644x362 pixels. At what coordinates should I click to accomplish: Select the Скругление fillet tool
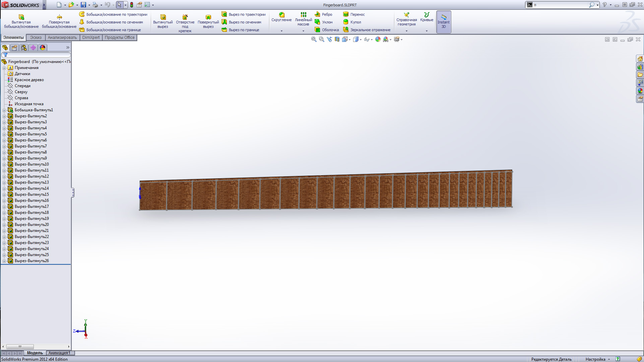pyautogui.click(x=281, y=17)
